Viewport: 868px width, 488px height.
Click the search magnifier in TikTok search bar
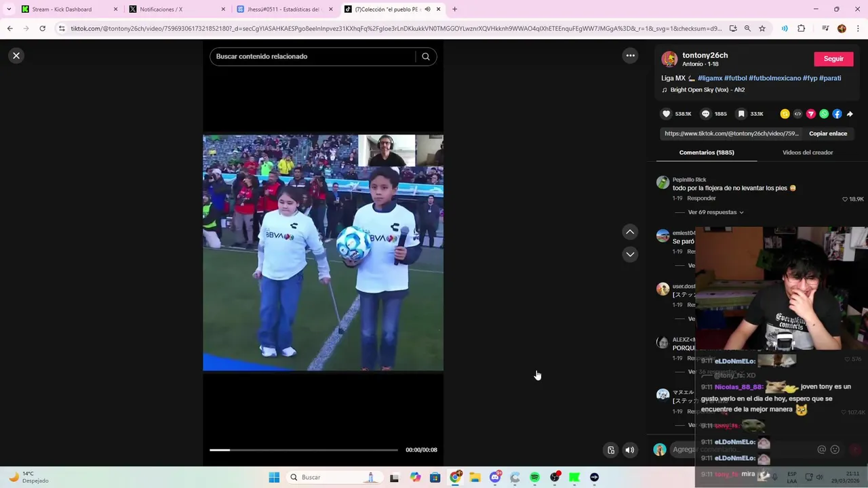(x=426, y=56)
